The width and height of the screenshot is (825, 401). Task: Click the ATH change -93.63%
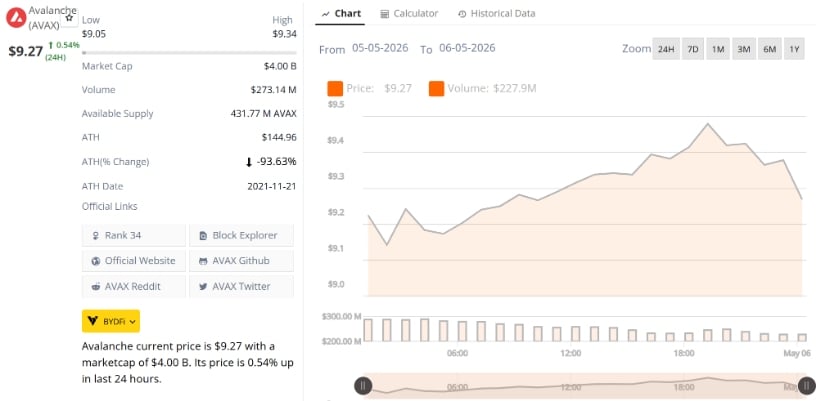point(276,162)
